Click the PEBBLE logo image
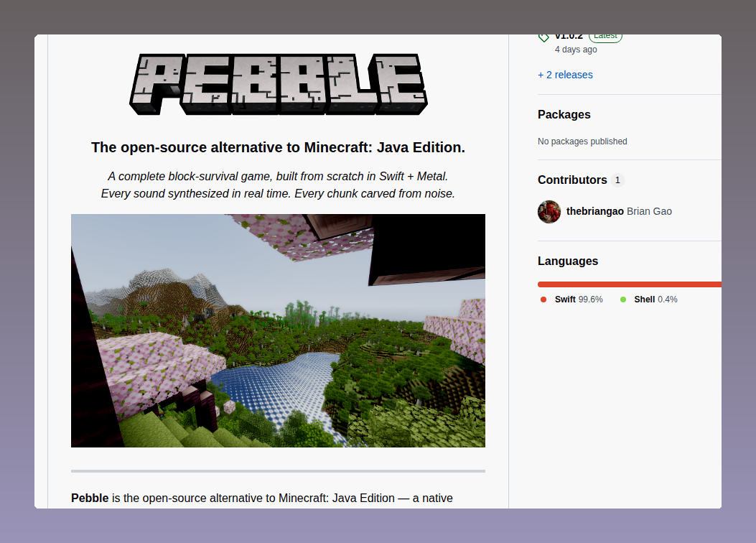756x543 pixels. tap(278, 84)
